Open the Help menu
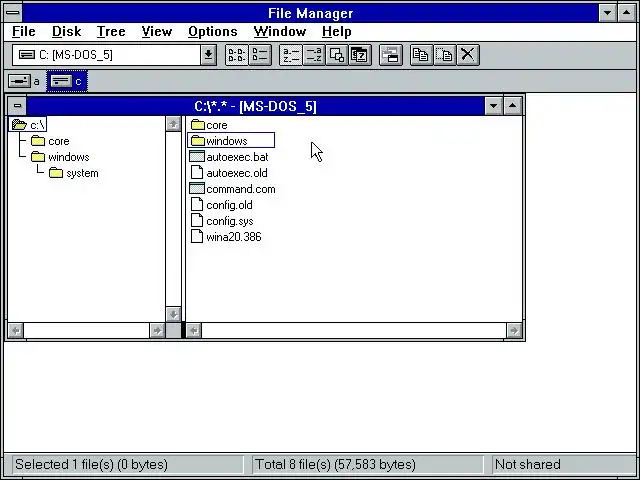Screen dimensions: 640x480 (x=336, y=31)
